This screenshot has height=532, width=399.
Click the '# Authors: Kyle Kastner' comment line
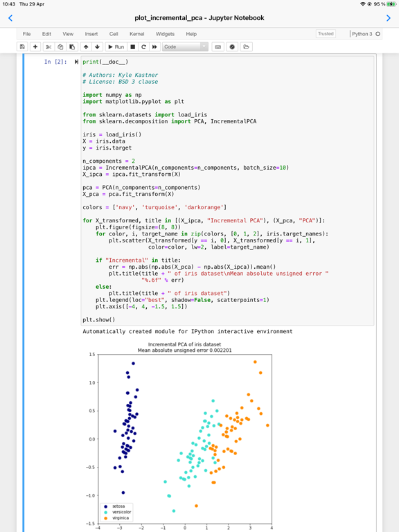(x=120, y=75)
